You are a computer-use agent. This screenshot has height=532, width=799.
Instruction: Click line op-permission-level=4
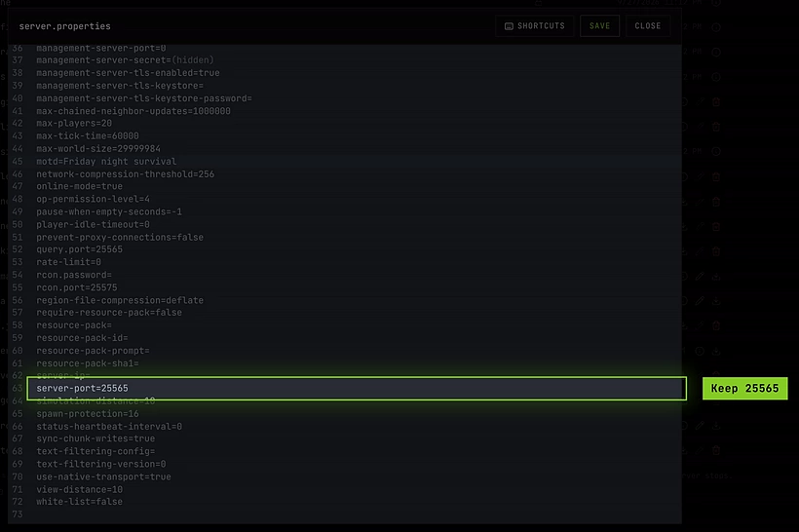click(94, 199)
